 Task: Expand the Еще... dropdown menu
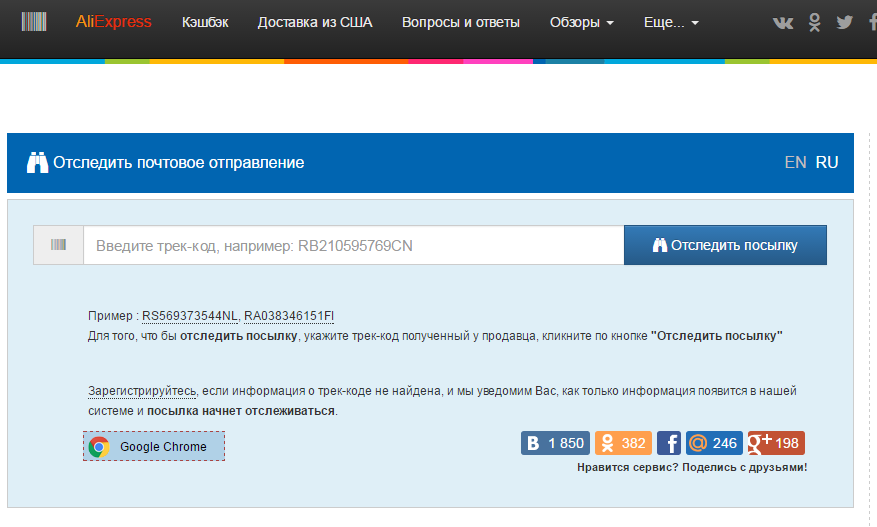point(671,22)
